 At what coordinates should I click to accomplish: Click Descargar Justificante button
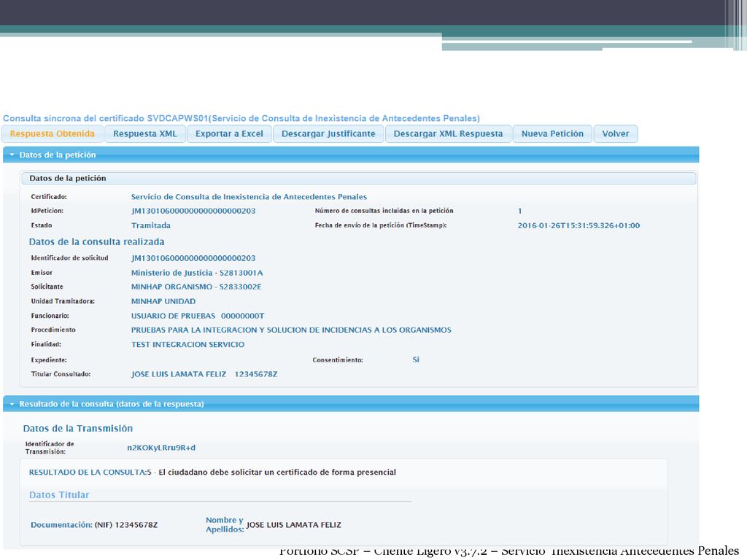pyautogui.click(x=328, y=134)
